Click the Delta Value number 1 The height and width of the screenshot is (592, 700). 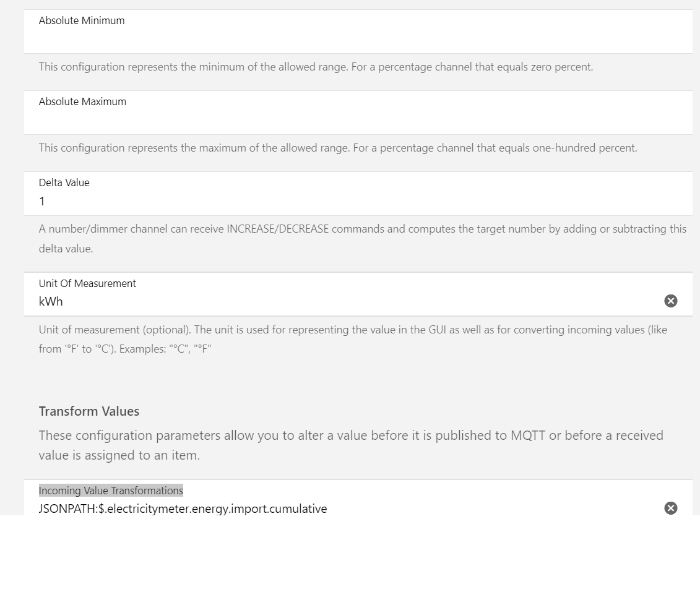[x=42, y=201]
